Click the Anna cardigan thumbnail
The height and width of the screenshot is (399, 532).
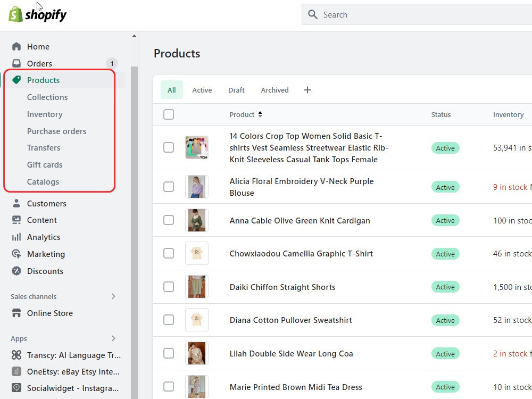[x=197, y=220]
